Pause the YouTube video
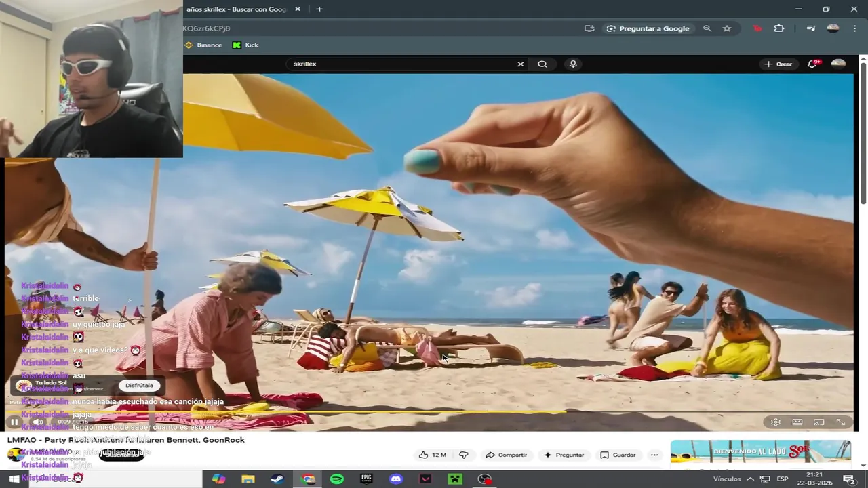 click(14, 422)
